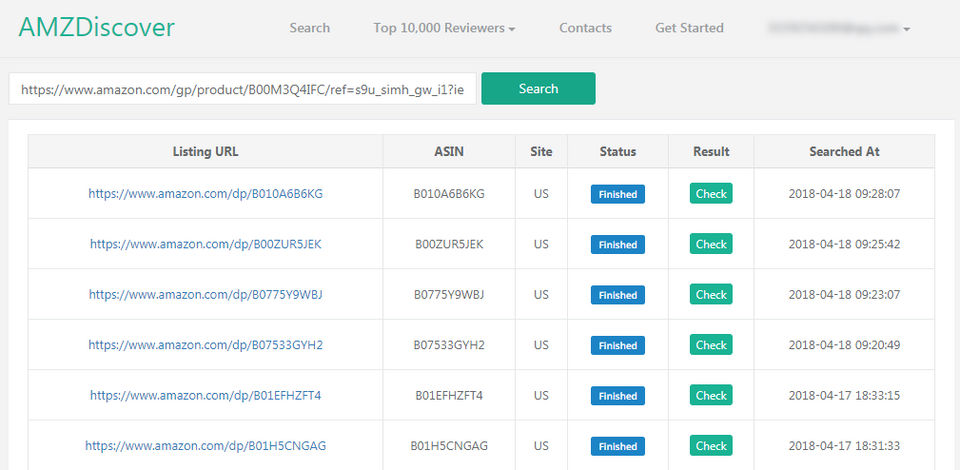The width and height of the screenshot is (960, 470).
Task: Click Finished status badge for B010A6B6KG
Action: point(618,195)
